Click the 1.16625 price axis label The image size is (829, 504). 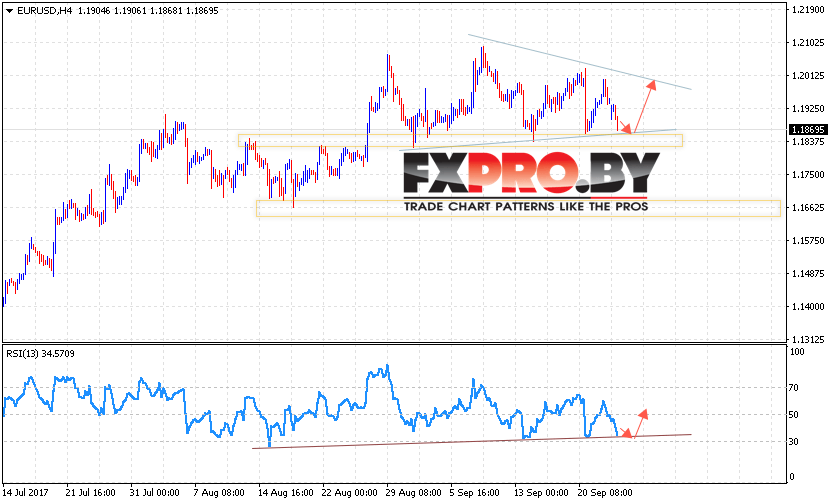coord(808,207)
